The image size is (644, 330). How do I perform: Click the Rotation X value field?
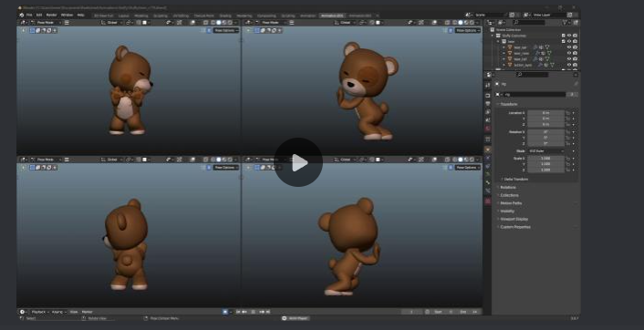point(545,132)
